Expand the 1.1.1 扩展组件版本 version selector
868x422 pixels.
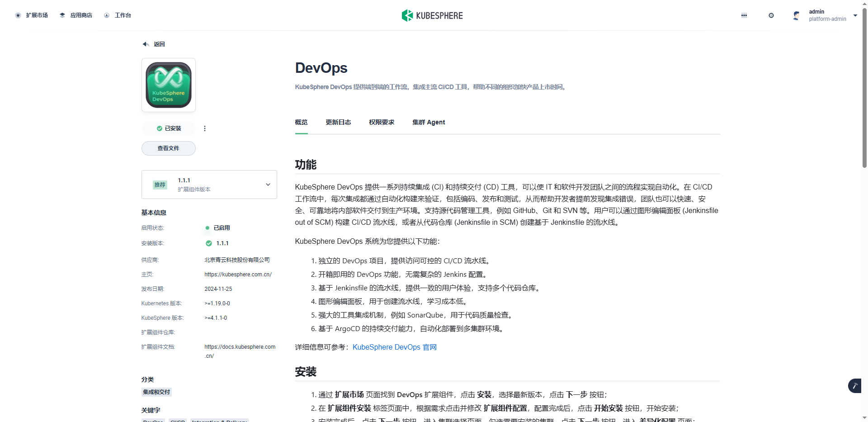point(209,185)
